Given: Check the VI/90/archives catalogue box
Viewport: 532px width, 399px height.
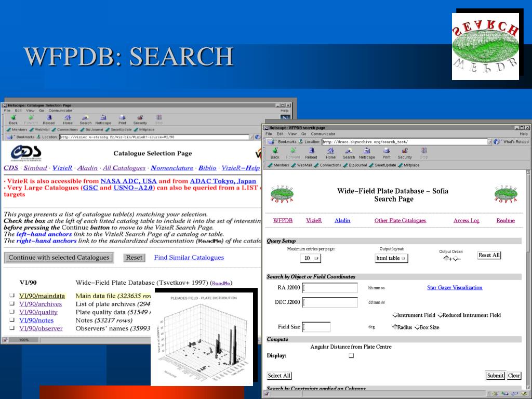Looking at the screenshot, I should (x=12, y=303).
